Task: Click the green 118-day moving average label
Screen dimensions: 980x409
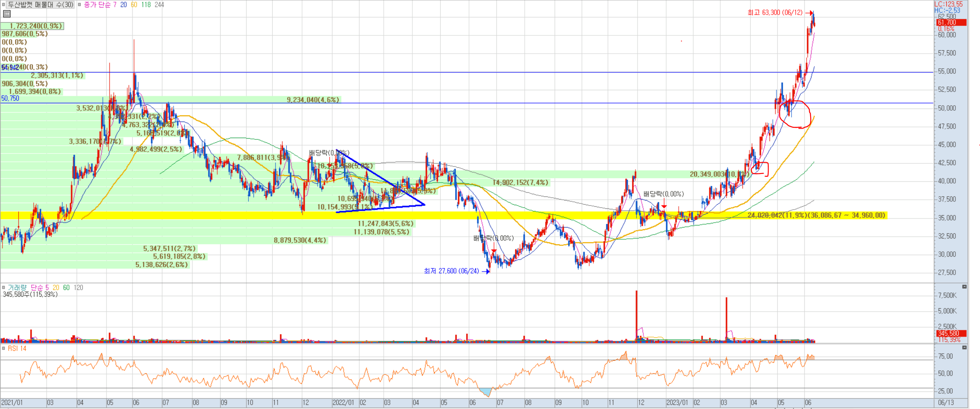Action: 146,5
